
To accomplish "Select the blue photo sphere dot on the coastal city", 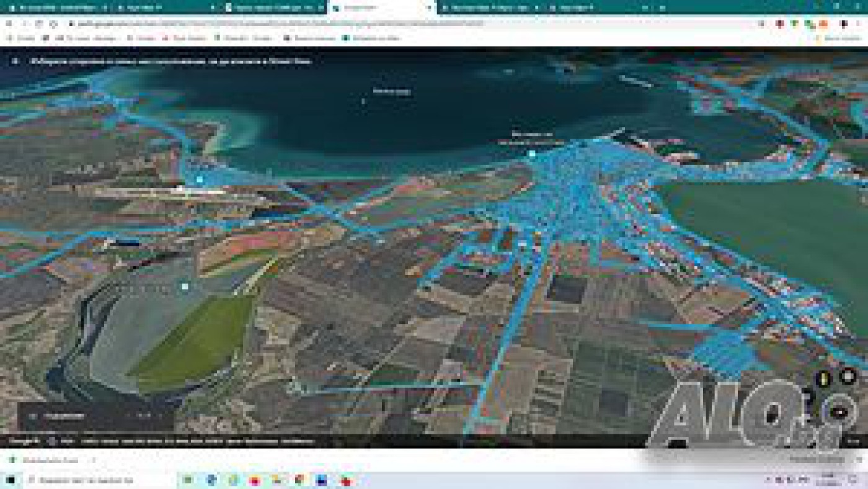I will (532, 153).
